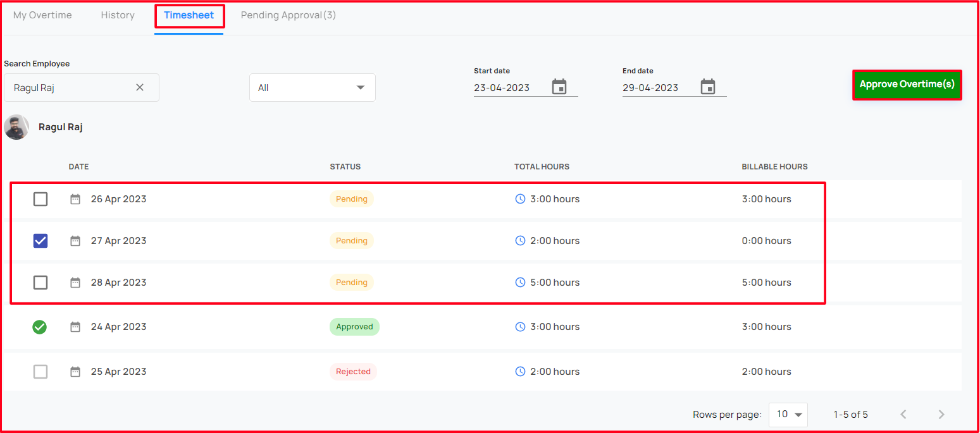Click calendar icon beside 25 Apr 2023

tap(75, 372)
